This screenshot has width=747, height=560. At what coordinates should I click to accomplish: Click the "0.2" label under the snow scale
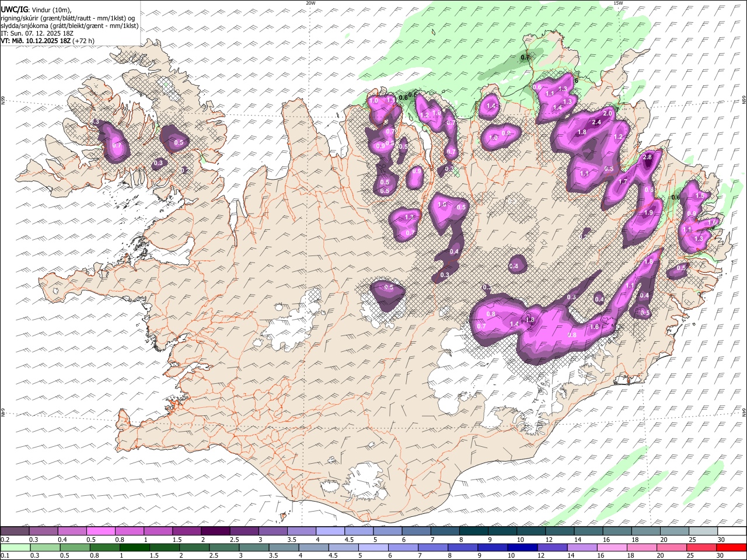coord(5,540)
